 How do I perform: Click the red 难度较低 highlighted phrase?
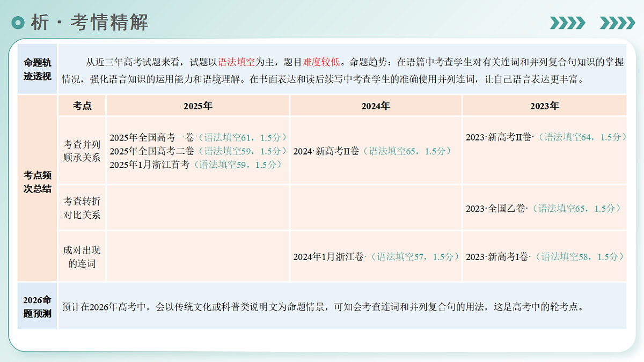click(x=321, y=62)
